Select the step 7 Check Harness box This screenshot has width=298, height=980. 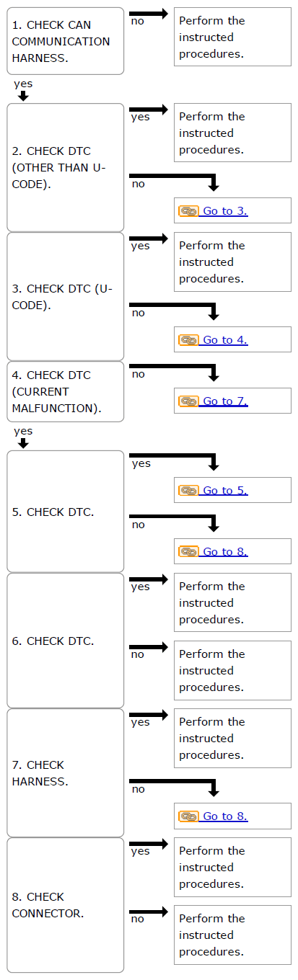click(66, 773)
